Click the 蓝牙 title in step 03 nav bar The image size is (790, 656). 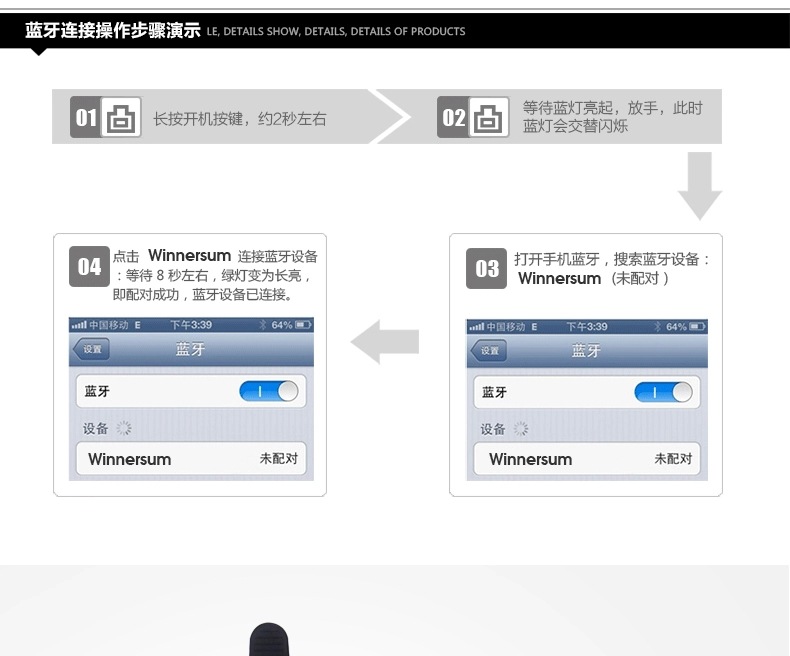pyautogui.click(x=586, y=350)
